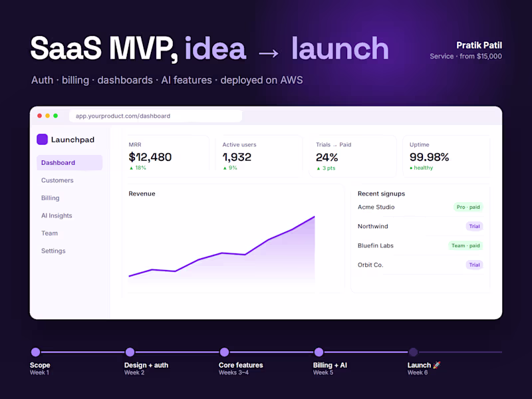The image size is (532, 399).
Task: Click the Service from $15,000 text
Action: pyautogui.click(x=466, y=57)
